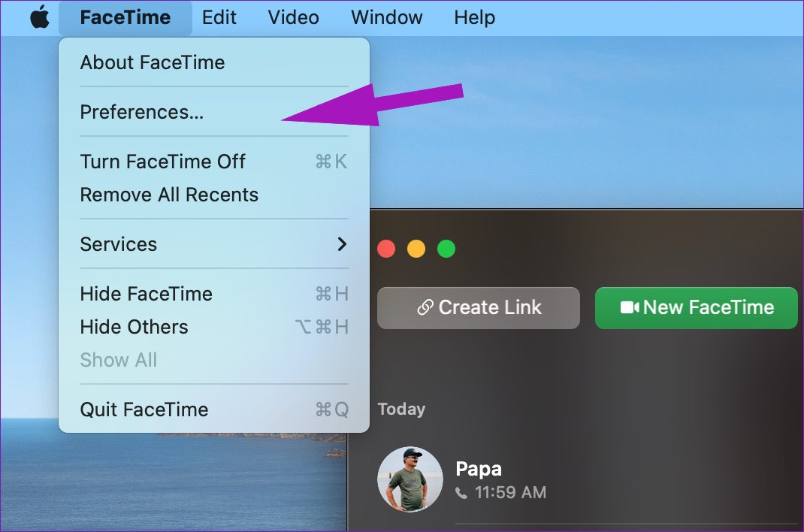The image size is (804, 532).
Task: Open the Help menu
Action: click(473, 17)
